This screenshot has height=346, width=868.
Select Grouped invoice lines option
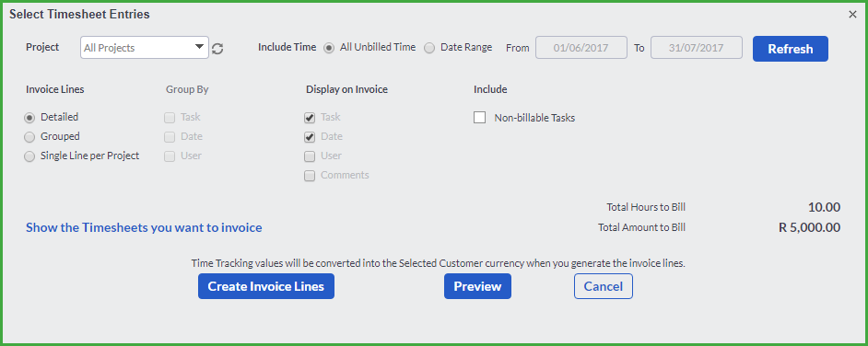point(29,137)
